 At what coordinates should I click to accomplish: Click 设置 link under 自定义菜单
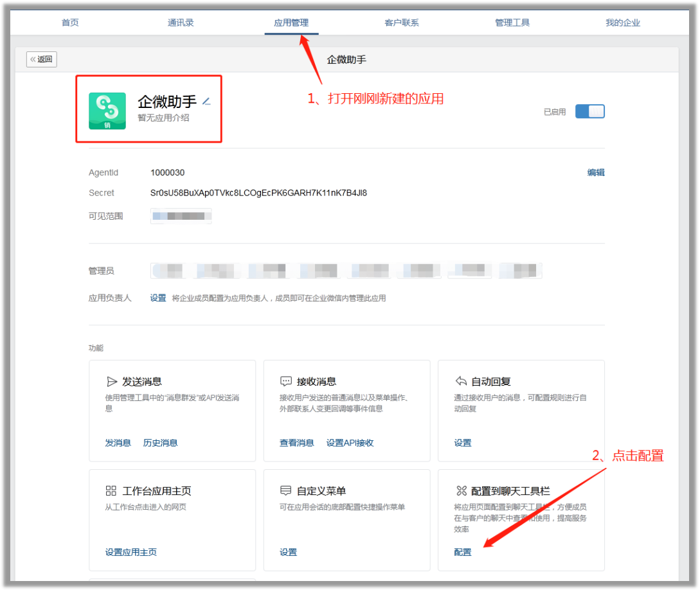pos(288,552)
